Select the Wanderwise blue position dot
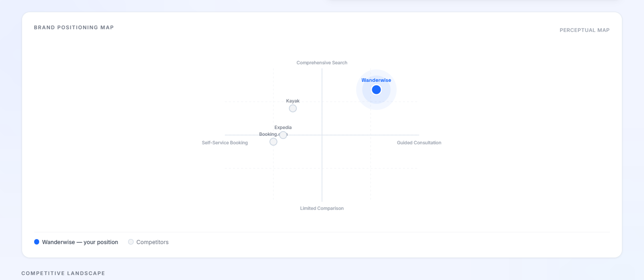The width and height of the screenshot is (644, 280). click(x=376, y=90)
